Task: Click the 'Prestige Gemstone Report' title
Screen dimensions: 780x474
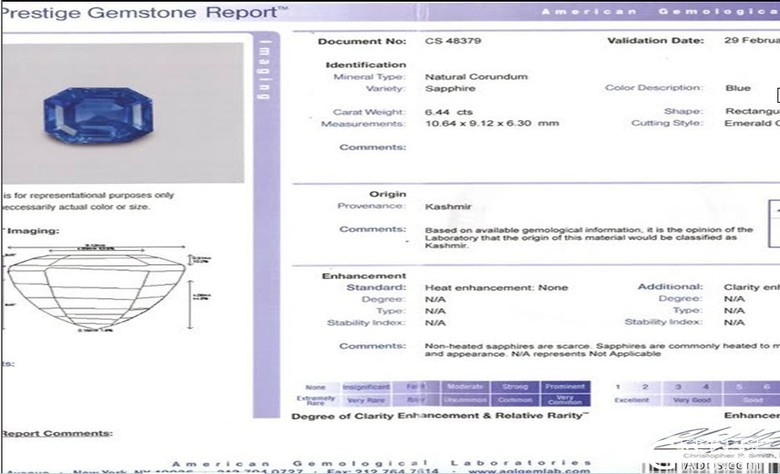Action: coord(143,12)
